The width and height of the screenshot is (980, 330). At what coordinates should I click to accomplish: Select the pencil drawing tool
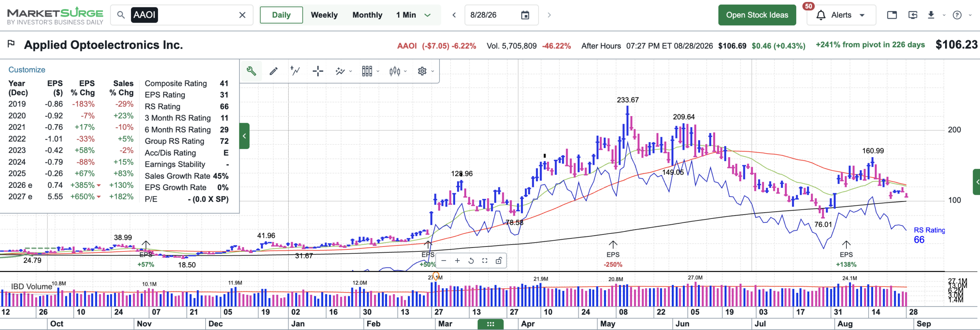[x=273, y=71]
